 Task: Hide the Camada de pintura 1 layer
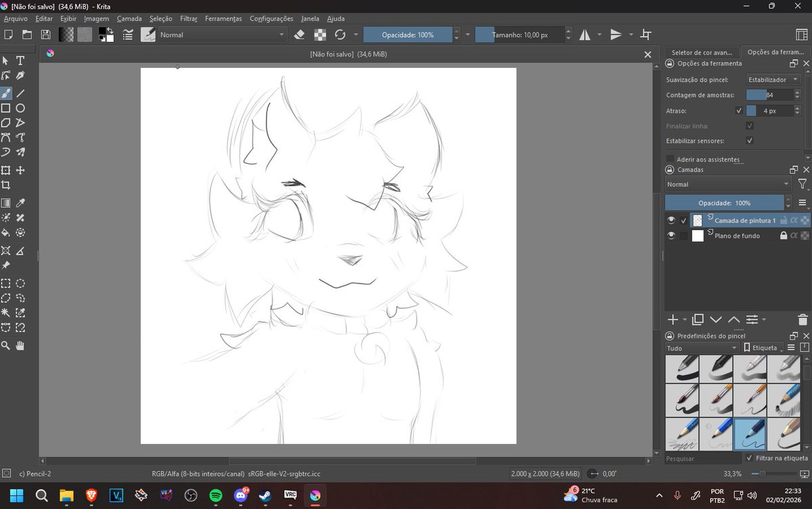click(x=671, y=221)
